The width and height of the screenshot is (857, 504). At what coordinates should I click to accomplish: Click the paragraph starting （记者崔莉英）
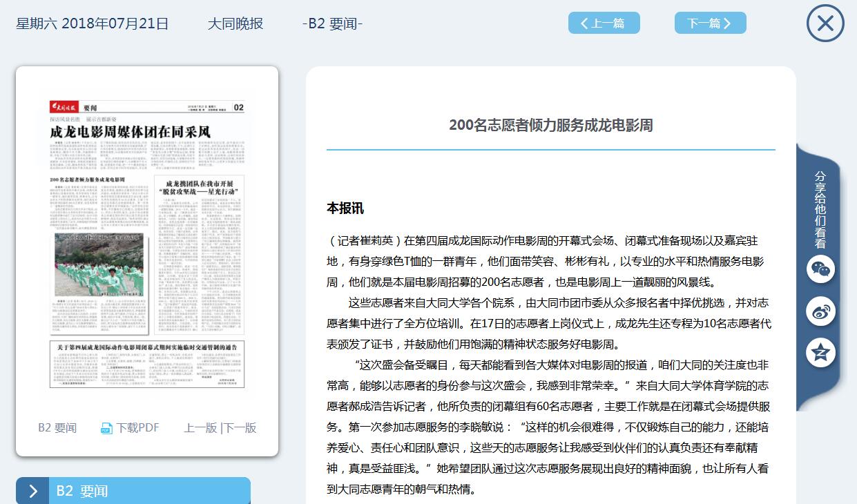(546, 262)
